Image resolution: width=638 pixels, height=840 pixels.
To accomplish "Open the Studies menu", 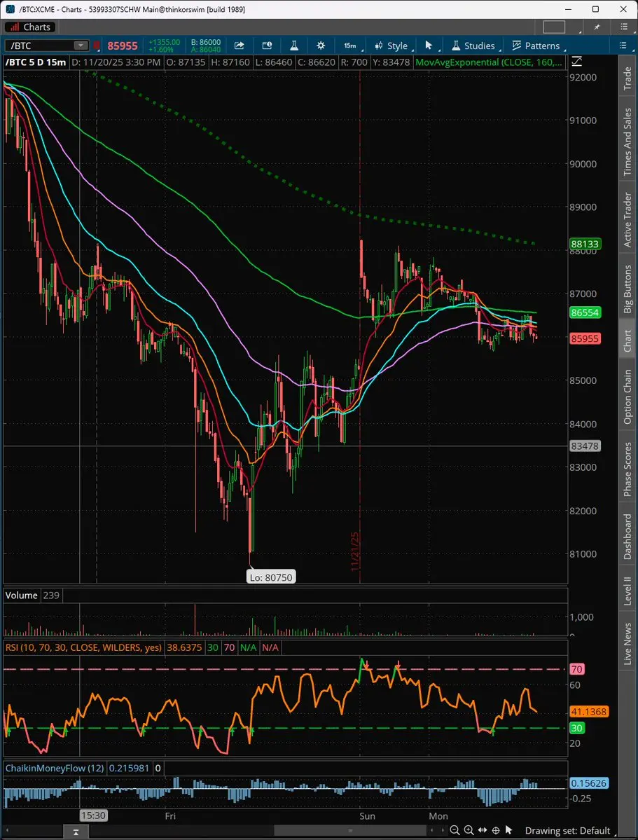I will 474,46.
